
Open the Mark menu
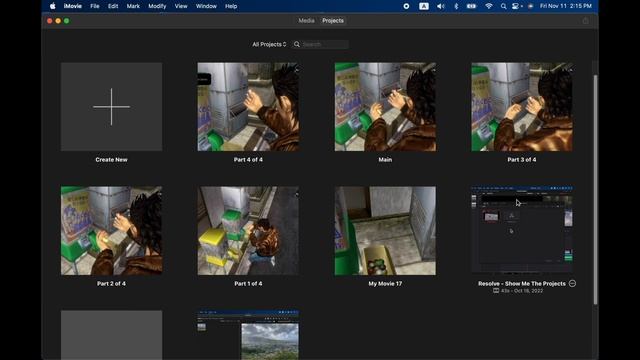133,6
